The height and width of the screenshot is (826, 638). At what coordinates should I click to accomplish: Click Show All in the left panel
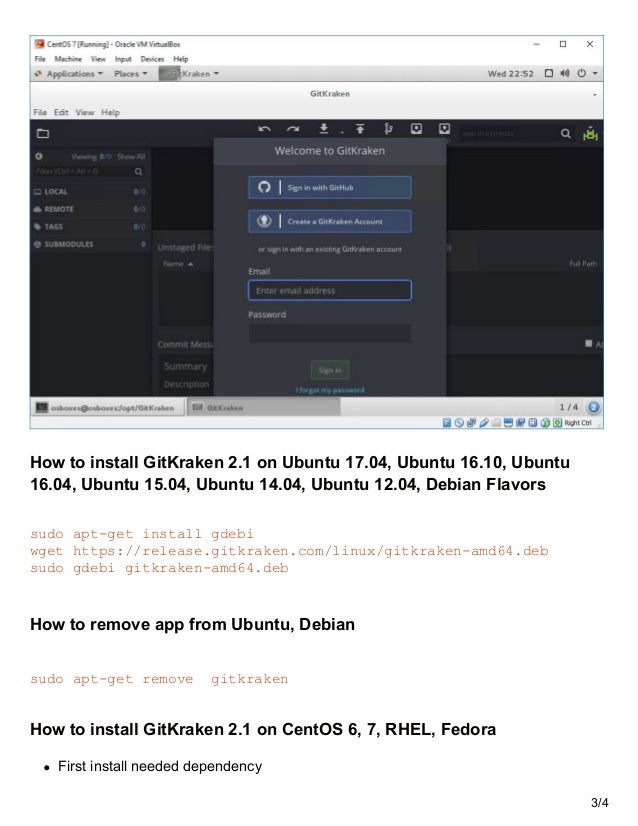click(131, 156)
